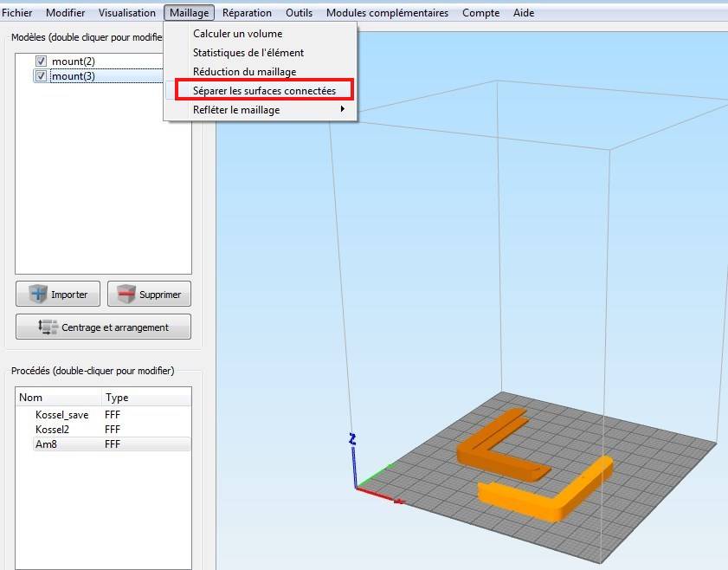Toggle the mount(3) model checkbox

41,76
